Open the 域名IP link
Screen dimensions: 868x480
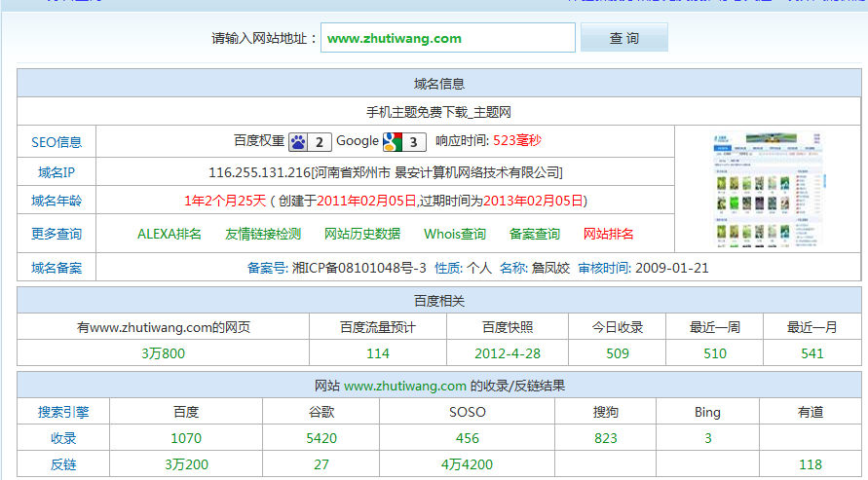(57, 172)
